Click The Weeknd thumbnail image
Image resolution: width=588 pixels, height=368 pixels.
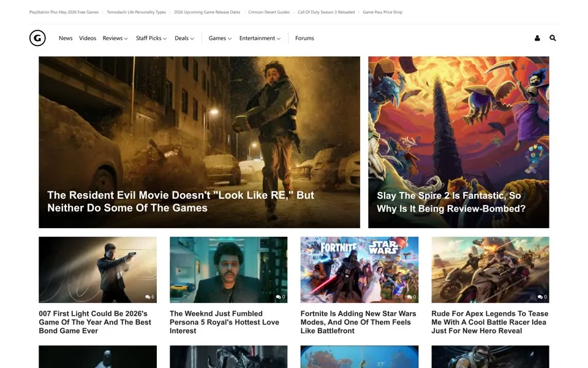pyautogui.click(x=228, y=270)
